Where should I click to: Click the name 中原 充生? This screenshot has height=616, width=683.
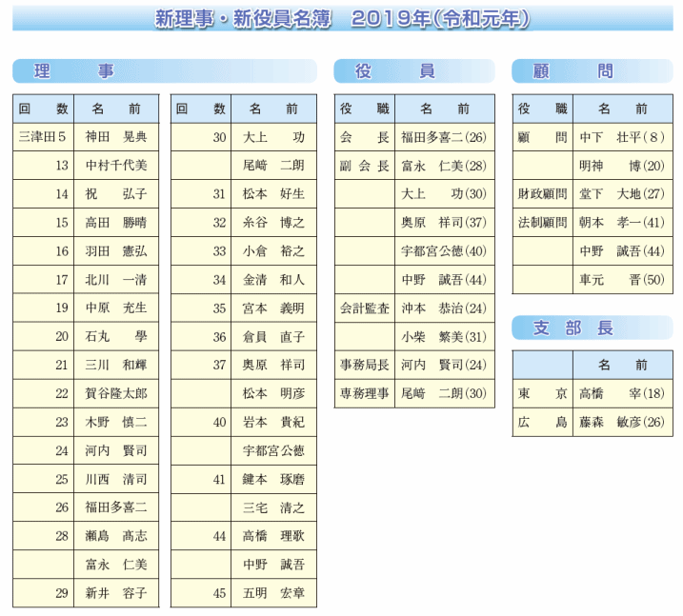click(116, 308)
